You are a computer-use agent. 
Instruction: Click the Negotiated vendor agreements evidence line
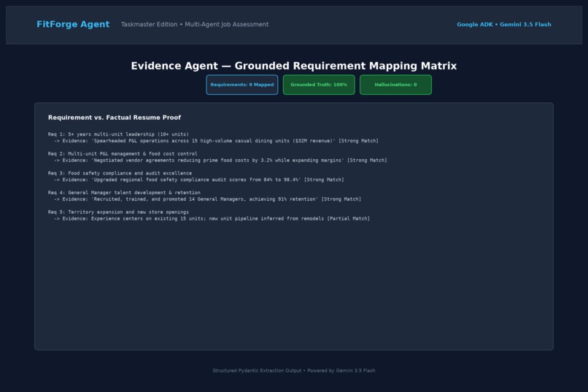pyautogui.click(x=220, y=161)
